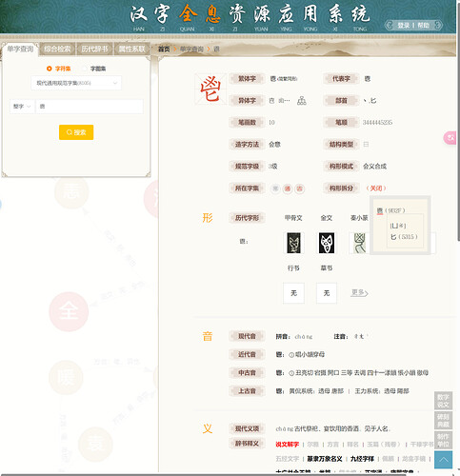460x476 pixels.
Task: Open the 现代通用规范字集 dropdown
Action: pos(76,83)
